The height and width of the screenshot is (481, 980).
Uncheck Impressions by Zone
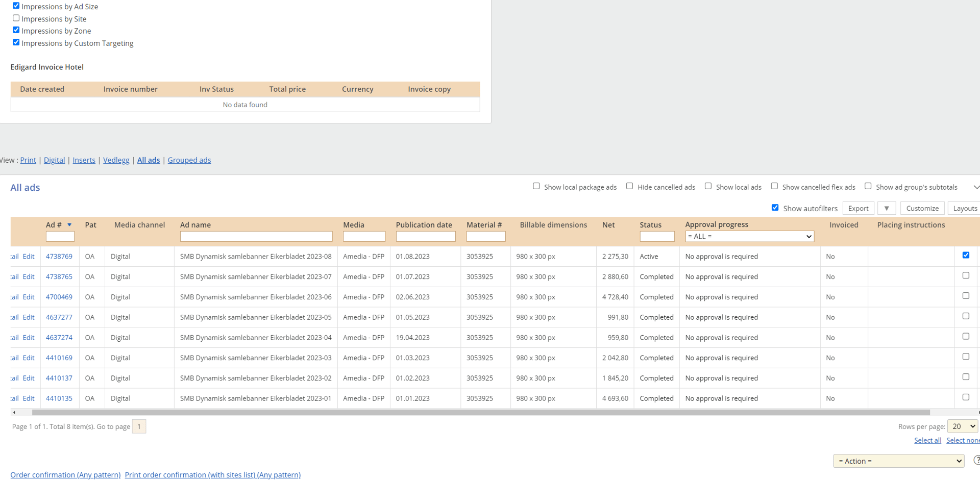(x=16, y=30)
